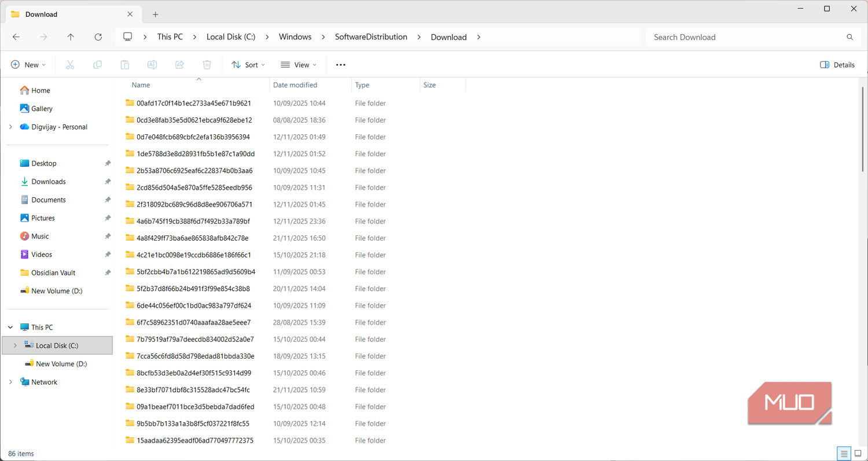Add a new tab with plus button

155,14
